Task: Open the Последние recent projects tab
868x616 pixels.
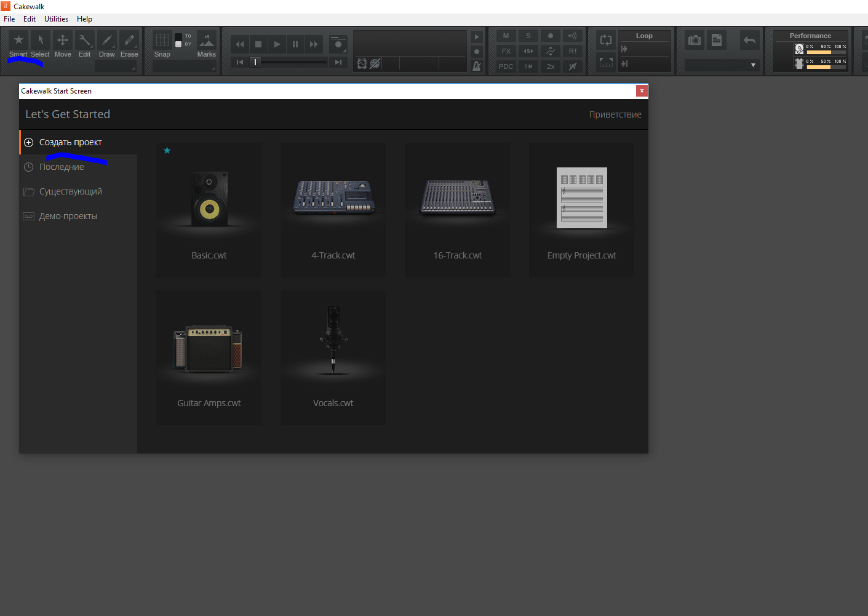Action: (x=79, y=167)
